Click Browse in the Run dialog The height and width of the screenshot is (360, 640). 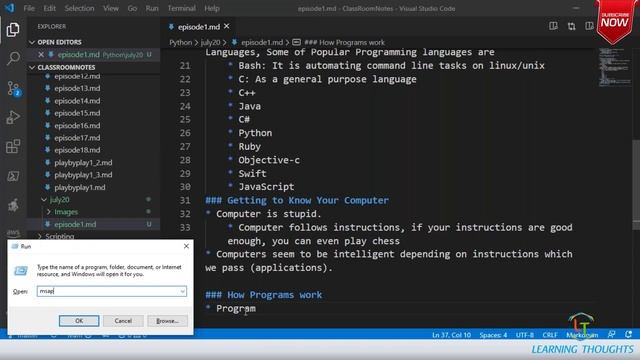(167, 321)
